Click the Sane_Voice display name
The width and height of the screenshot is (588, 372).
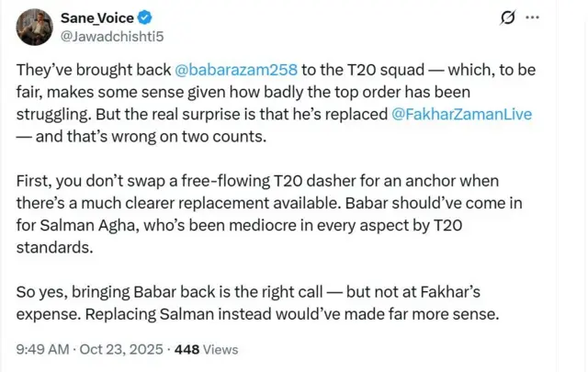coord(95,17)
